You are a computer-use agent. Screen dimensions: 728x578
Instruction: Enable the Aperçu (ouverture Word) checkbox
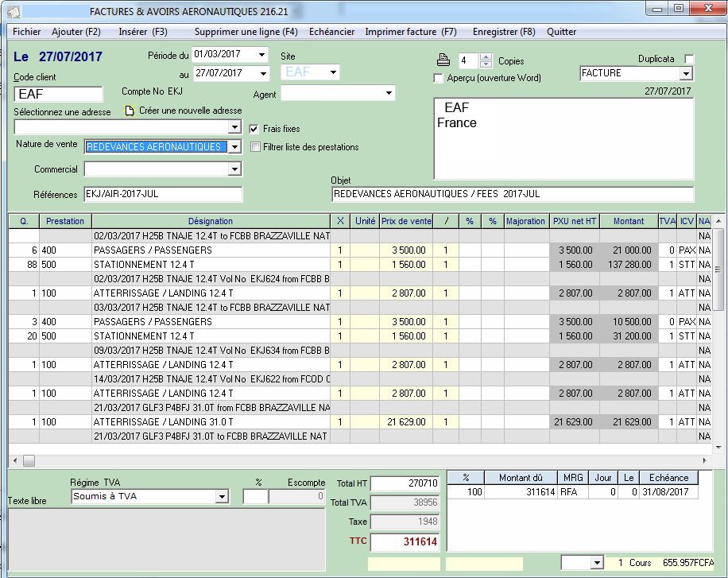[x=439, y=78]
